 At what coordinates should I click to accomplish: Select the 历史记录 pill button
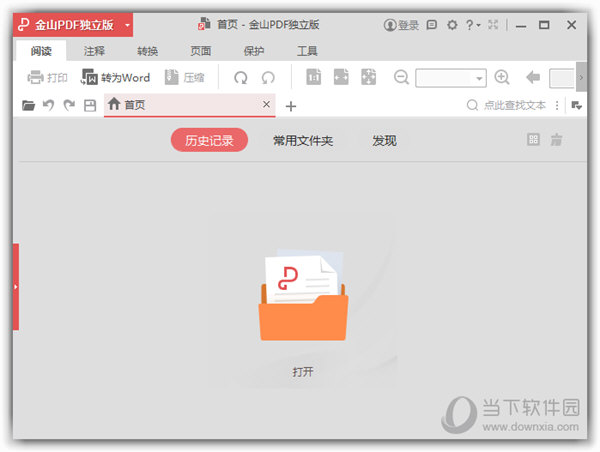(x=209, y=140)
